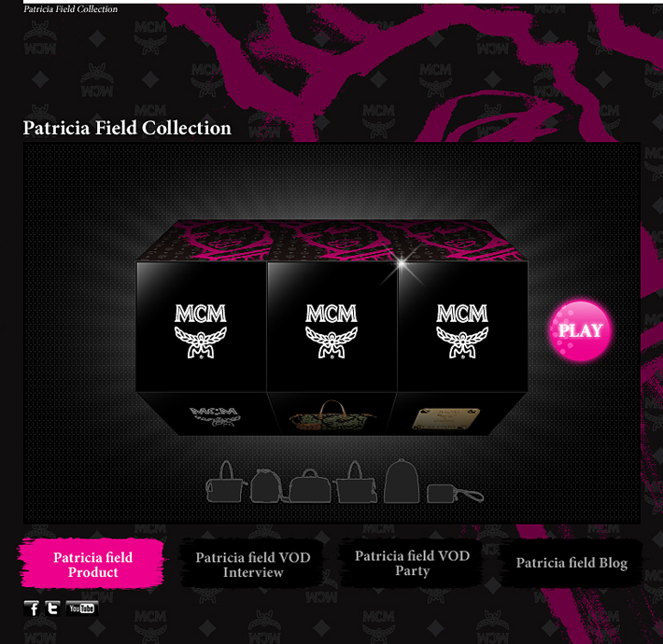The width and height of the screenshot is (663, 644).
Task: Pick the duffel bag silhouette
Action: 309,486
